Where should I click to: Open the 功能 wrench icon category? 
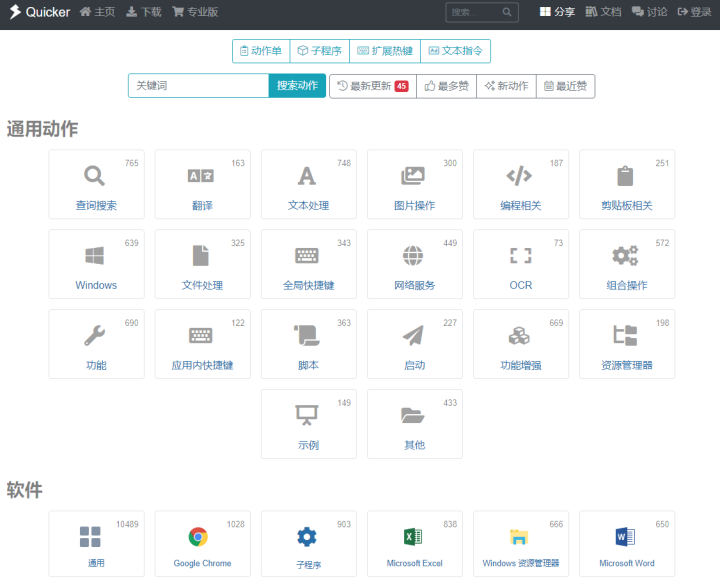(x=96, y=344)
